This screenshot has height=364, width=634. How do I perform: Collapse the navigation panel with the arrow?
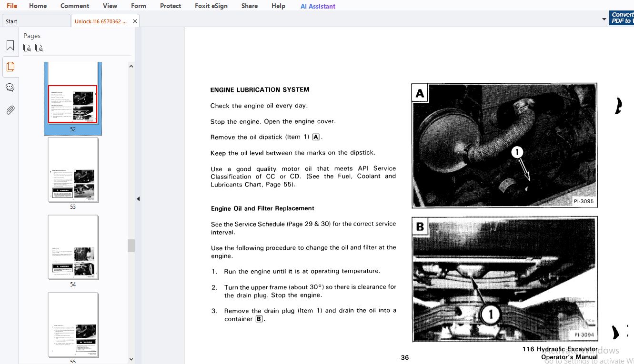tap(138, 199)
